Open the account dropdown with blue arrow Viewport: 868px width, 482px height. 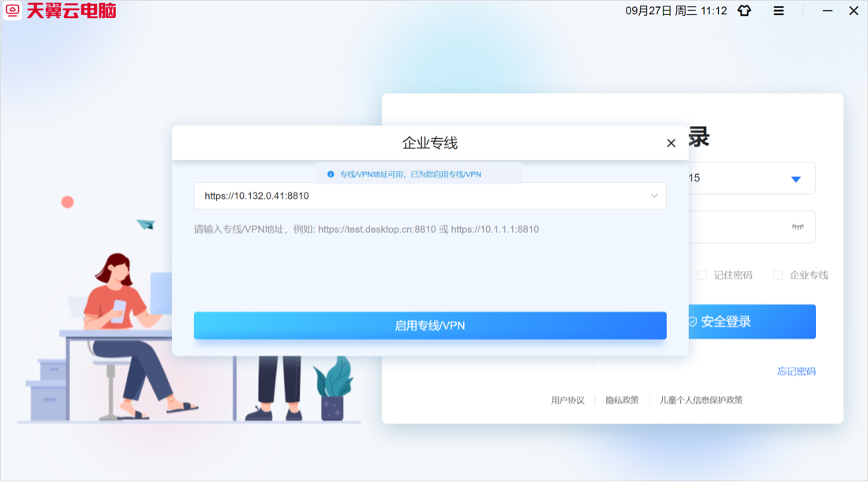(796, 177)
